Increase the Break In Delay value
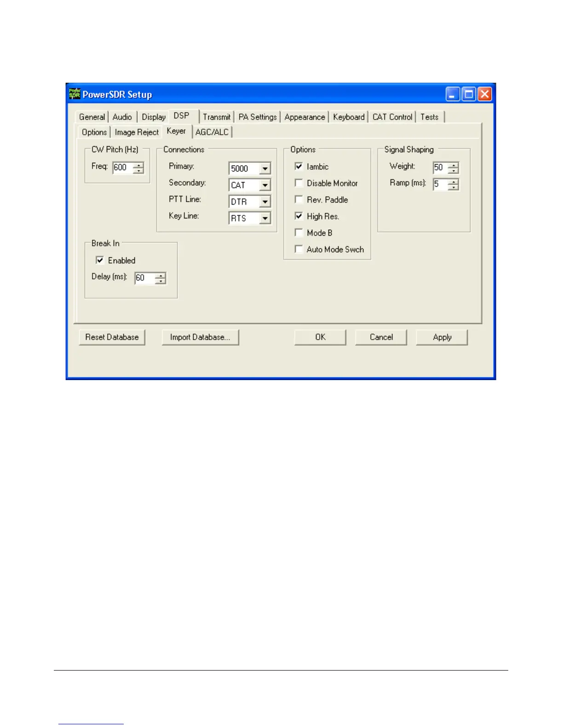Image resolution: width=563 pixels, height=728 pixels. coord(160,275)
